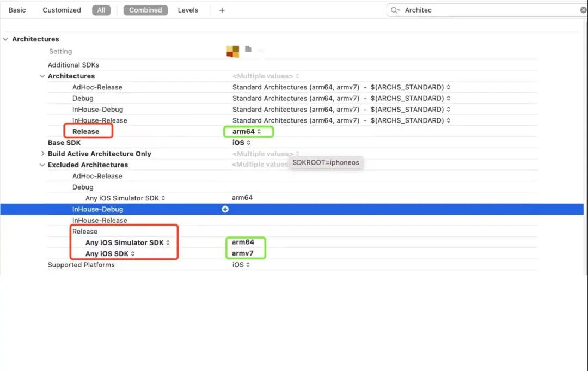Image resolution: width=588 pixels, height=371 pixels.
Task: Edit the armv7 excluded architecture value
Action: 243,253
